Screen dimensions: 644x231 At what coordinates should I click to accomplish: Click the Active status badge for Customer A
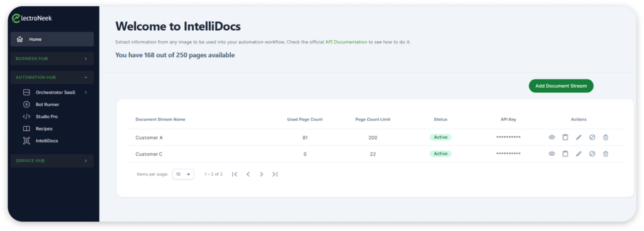(x=440, y=137)
